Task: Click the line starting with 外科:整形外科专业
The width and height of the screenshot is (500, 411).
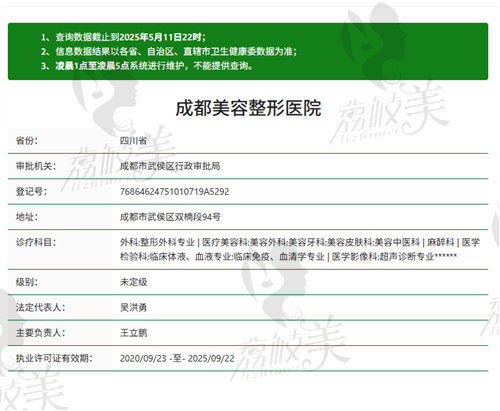Action: pyautogui.click(x=300, y=242)
